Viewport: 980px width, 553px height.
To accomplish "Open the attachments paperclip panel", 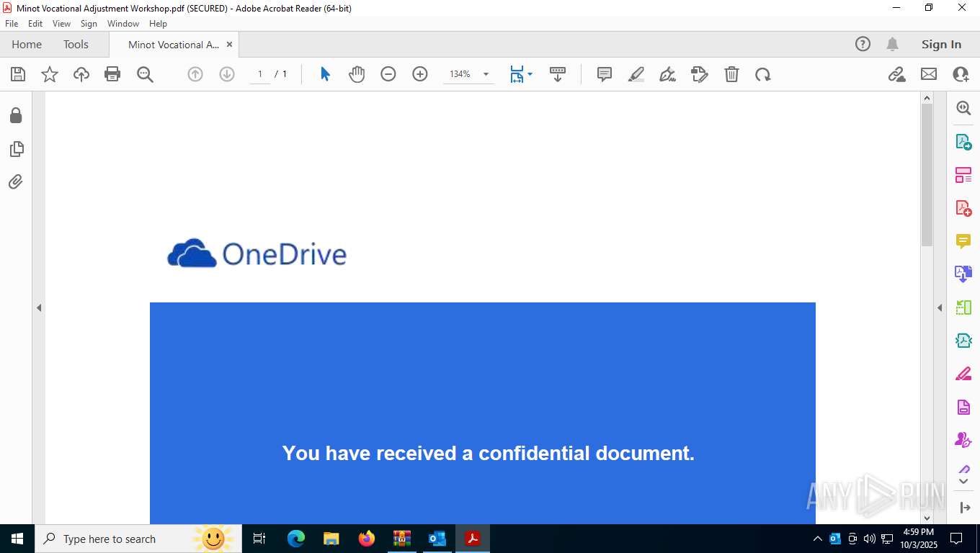I will [x=16, y=181].
